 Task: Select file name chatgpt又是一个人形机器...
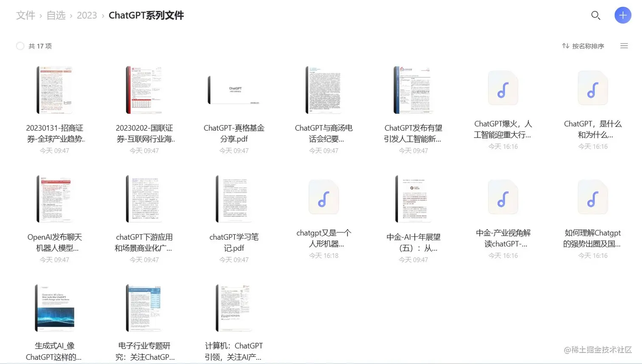pos(324,238)
